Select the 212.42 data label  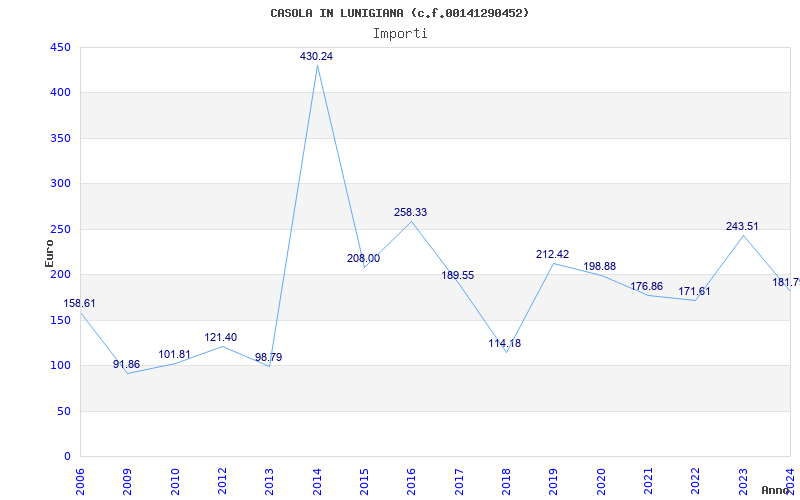pyautogui.click(x=553, y=255)
